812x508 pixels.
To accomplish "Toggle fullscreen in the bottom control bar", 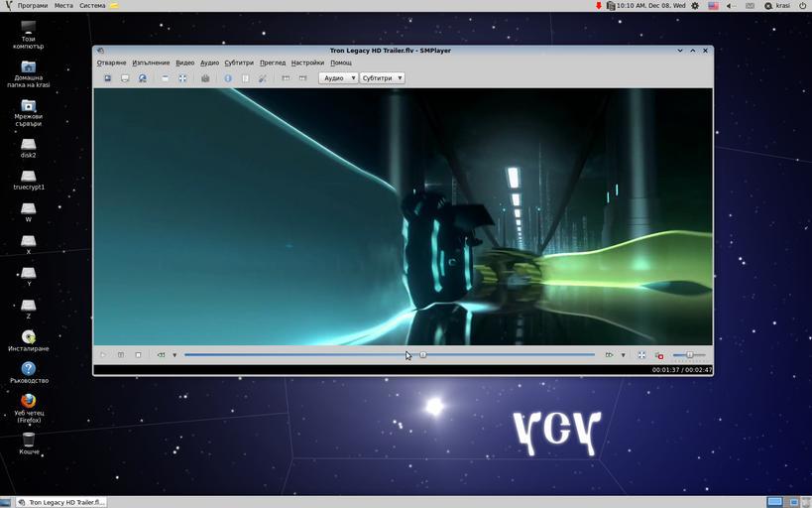I will [641, 355].
